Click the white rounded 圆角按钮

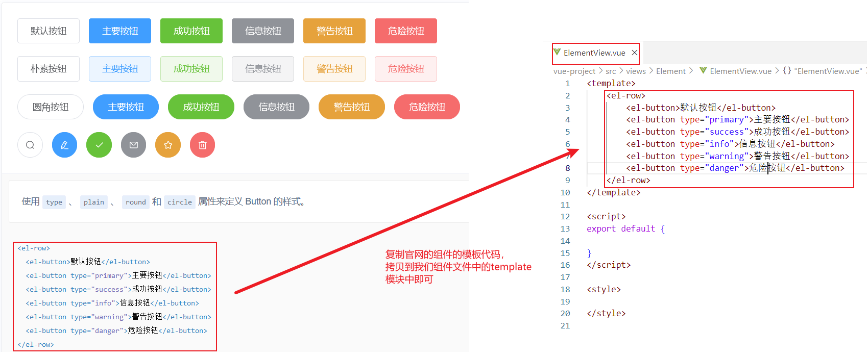tap(50, 107)
